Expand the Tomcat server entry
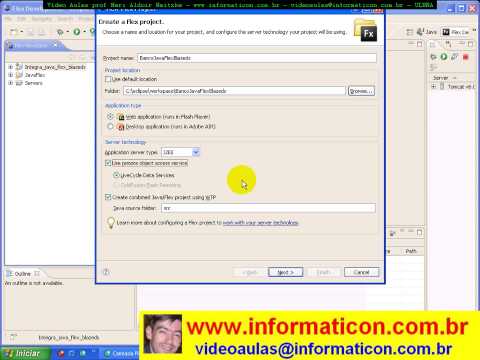The height and width of the screenshot is (360, 480). (x=434, y=86)
